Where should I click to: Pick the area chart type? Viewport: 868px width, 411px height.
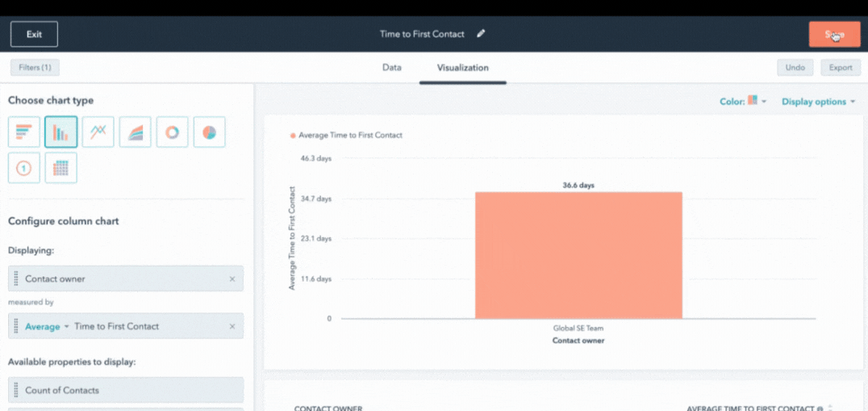click(136, 132)
